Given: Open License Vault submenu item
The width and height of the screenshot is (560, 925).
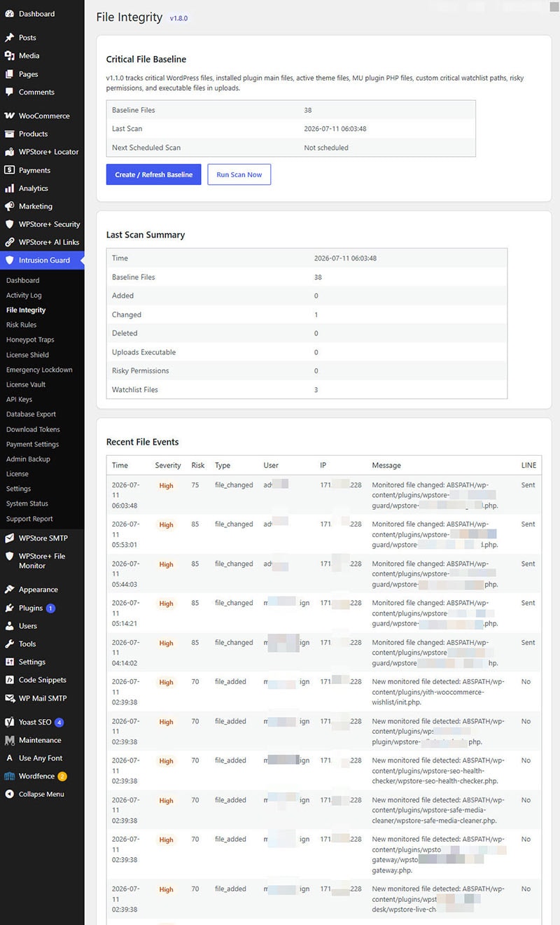Looking at the screenshot, I should pyautogui.click(x=26, y=384).
